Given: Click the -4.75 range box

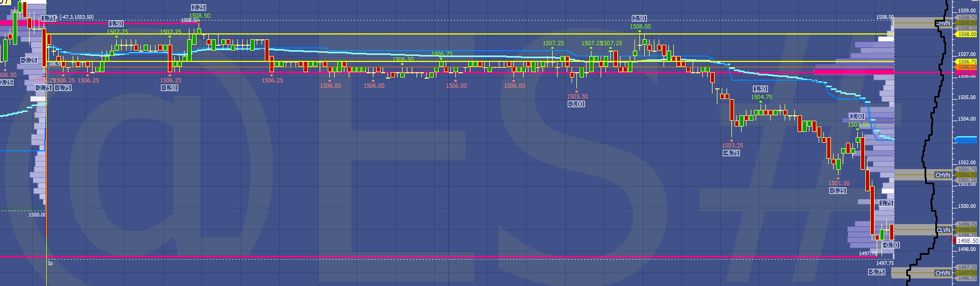Looking at the screenshot, I should [x=731, y=153].
